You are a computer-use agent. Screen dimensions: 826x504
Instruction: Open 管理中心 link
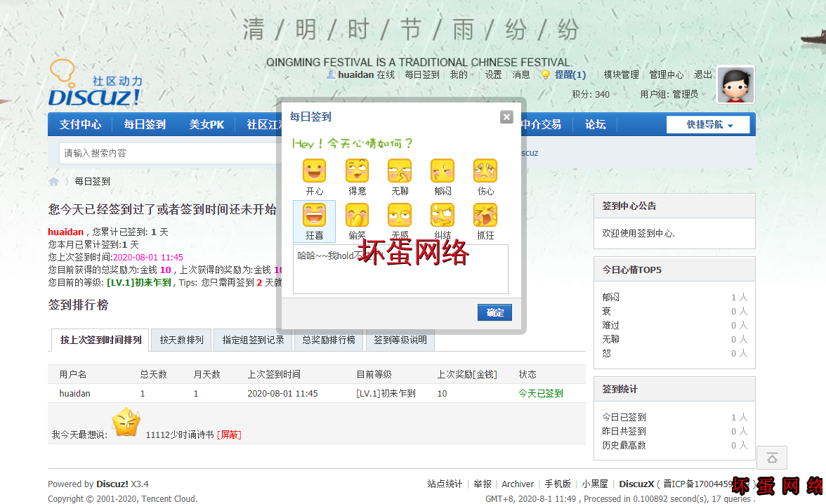click(x=666, y=75)
